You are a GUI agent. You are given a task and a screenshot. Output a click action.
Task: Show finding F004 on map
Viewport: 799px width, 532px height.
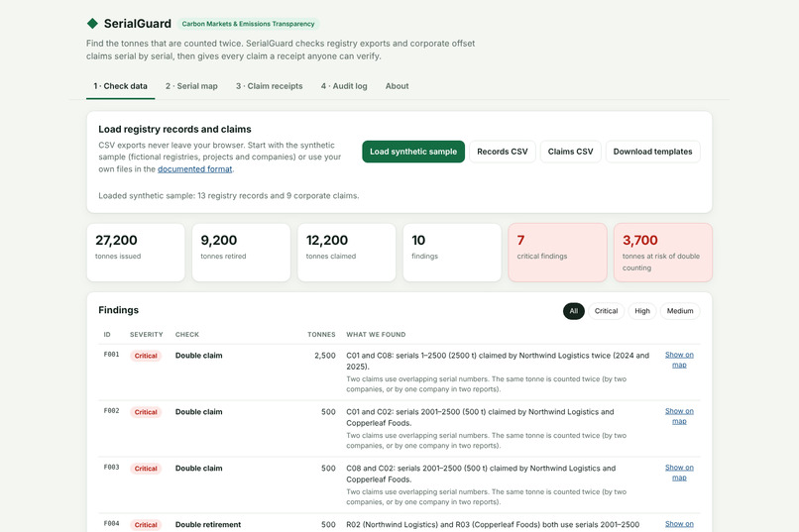(679, 524)
